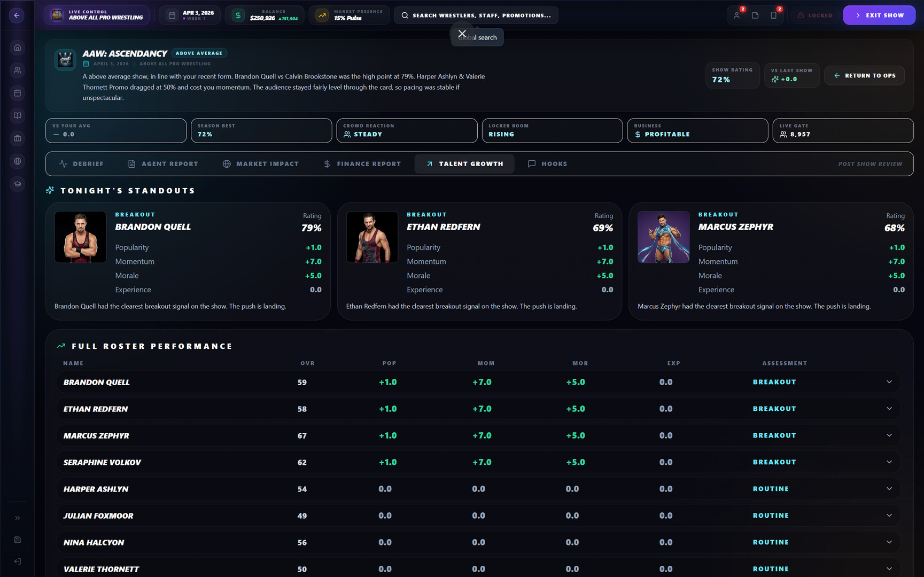Click the back arrow at top left
The image size is (924, 577).
pyautogui.click(x=17, y=15)
